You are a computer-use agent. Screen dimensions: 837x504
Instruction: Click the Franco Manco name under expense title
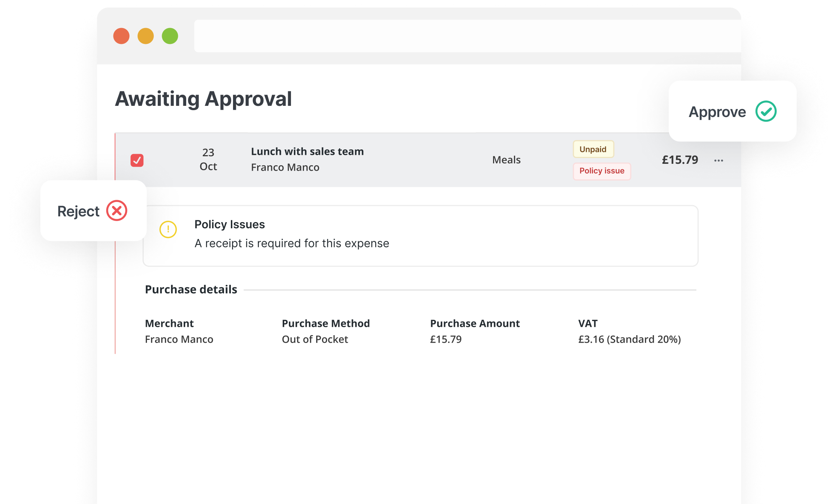pyautogui.click(x=285, y=167)
